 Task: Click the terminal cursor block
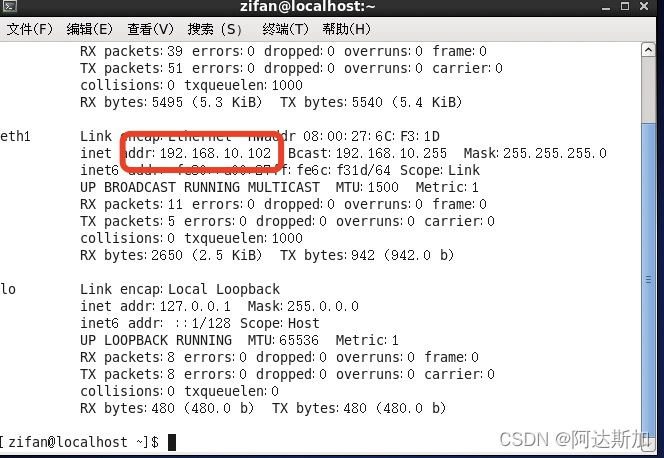172,442
